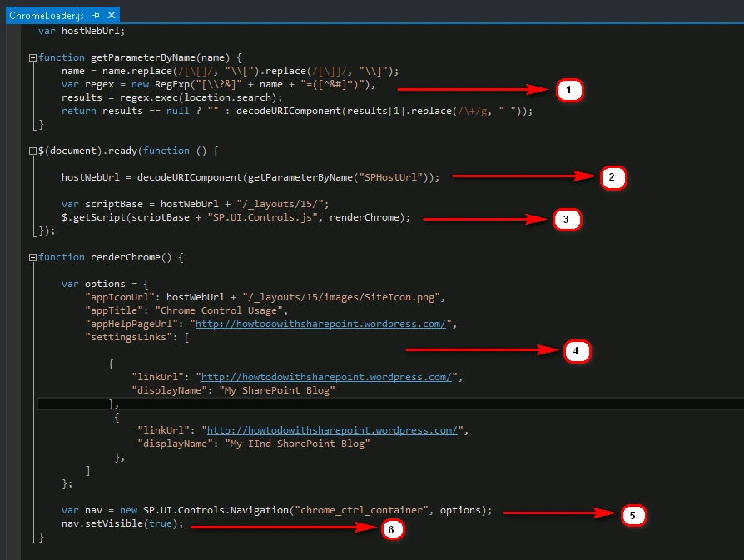The image size is (744, 560).
Task: Click the hostWebUrl = decodeURIComponent line
Action: [x=250, y=177]
